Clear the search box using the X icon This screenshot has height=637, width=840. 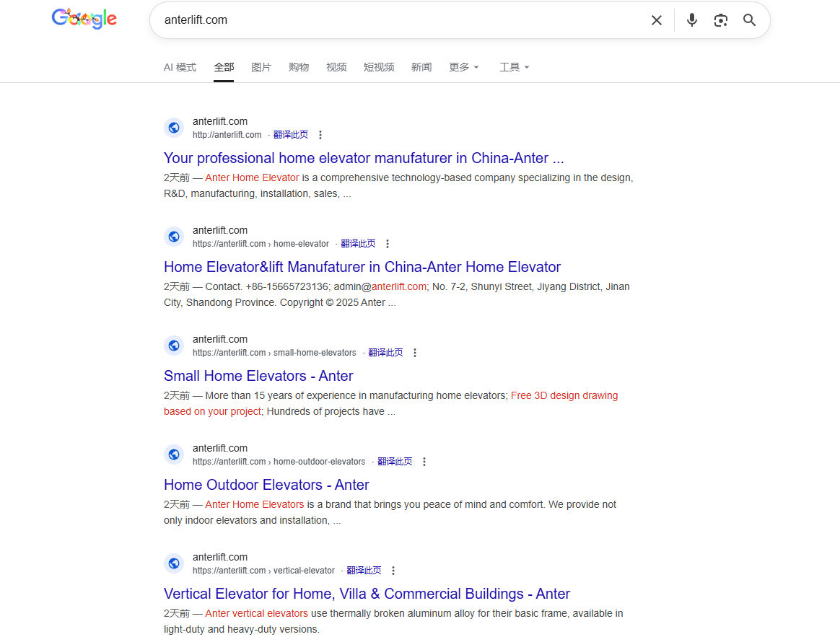656,20
